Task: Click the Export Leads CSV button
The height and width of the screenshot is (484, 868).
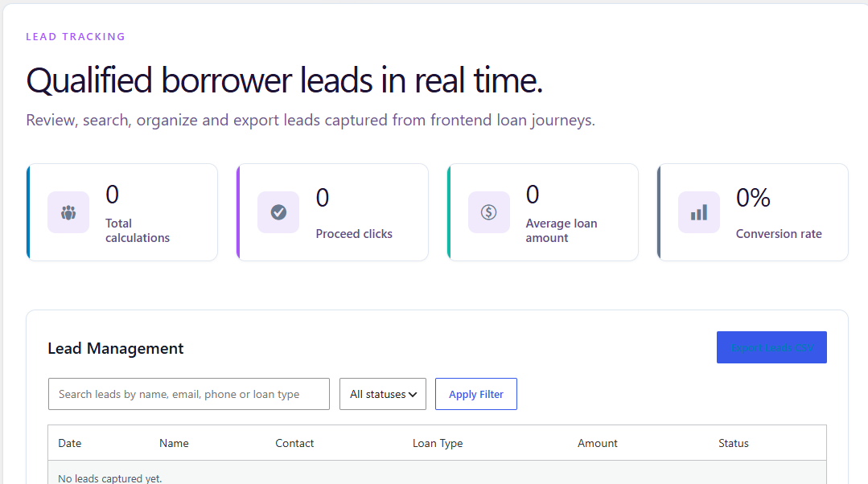Action: click(x=771, y=347)
